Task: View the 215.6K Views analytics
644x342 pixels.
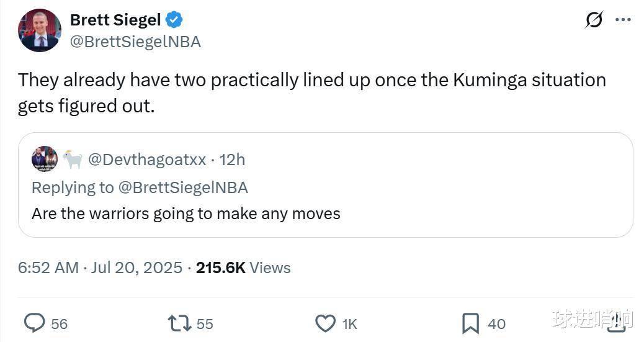Action: [x=243, y=268]
